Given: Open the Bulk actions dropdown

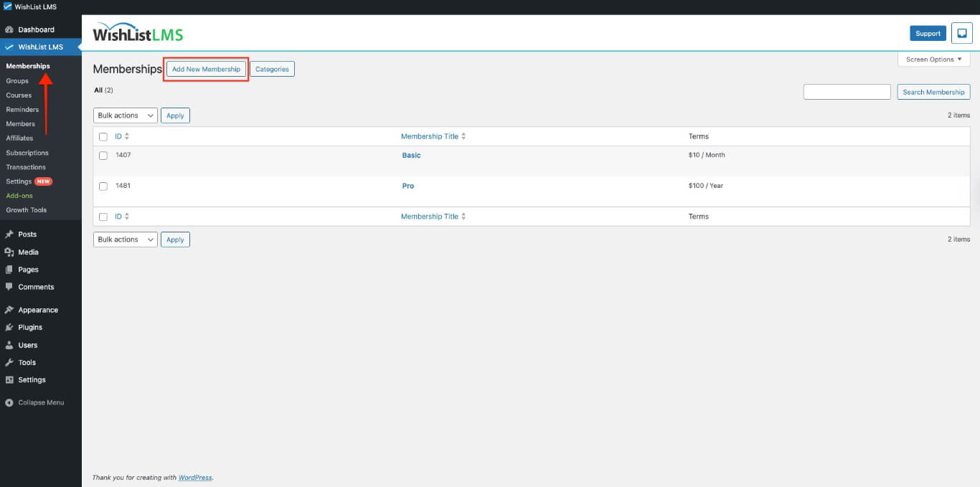Looking at the screenshot, I should pyautogui.click(x=125, y=115).
